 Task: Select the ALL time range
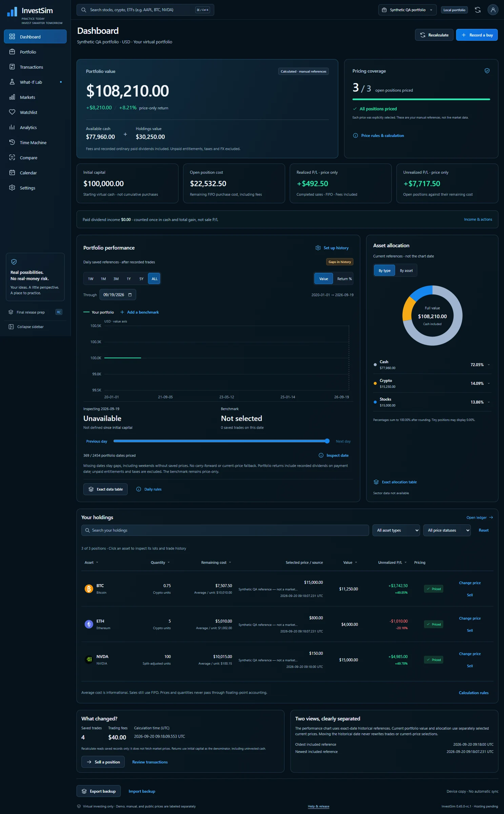[154, 279]
